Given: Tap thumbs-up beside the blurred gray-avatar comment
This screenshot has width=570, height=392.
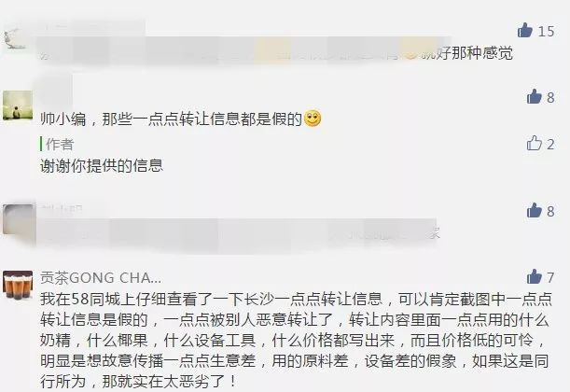Looking at the screenshot, I should 535,211.
